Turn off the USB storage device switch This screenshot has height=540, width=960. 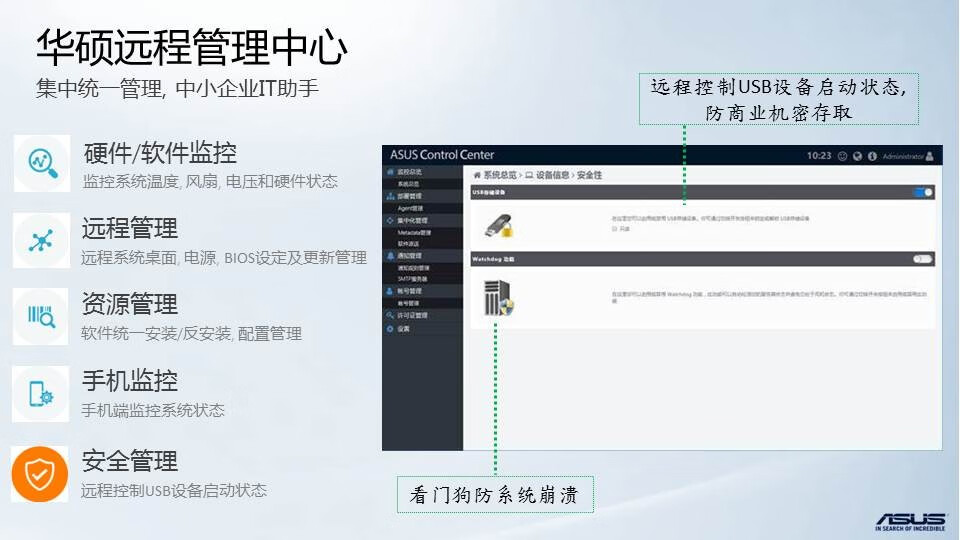(x=923, y=192)
